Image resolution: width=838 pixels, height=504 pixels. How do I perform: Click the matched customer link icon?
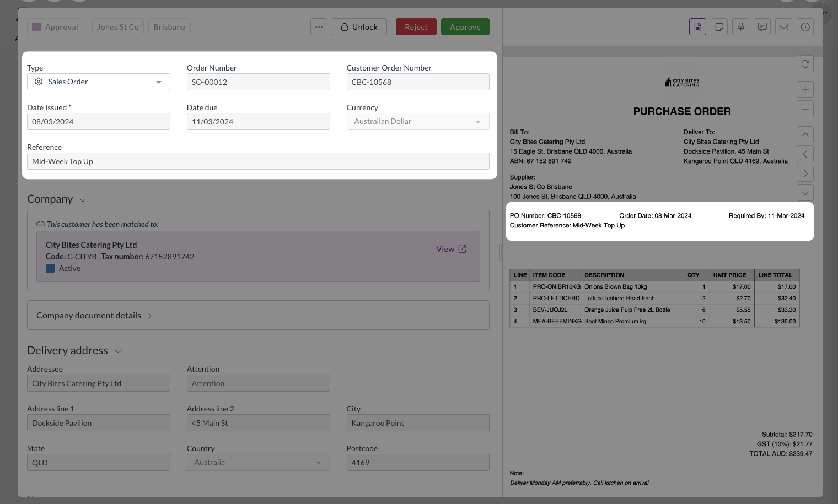(40, 224)
